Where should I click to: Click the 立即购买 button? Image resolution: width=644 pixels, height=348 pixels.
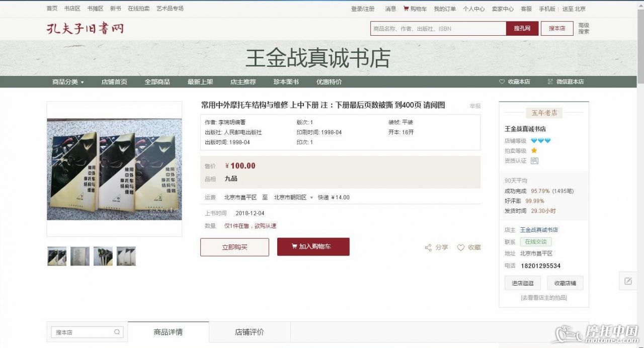coord(234,247)
